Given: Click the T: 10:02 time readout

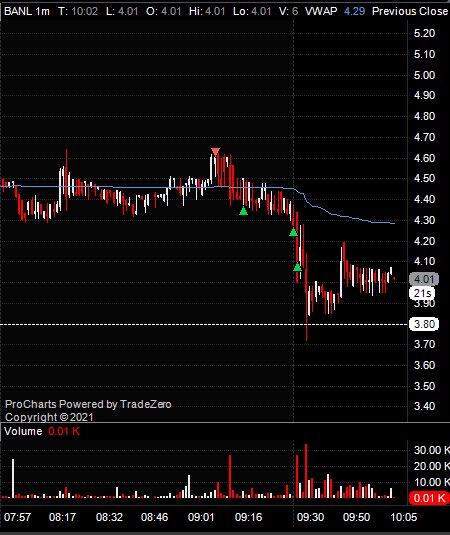Looking at the screenshot, I should coord(78,11).
